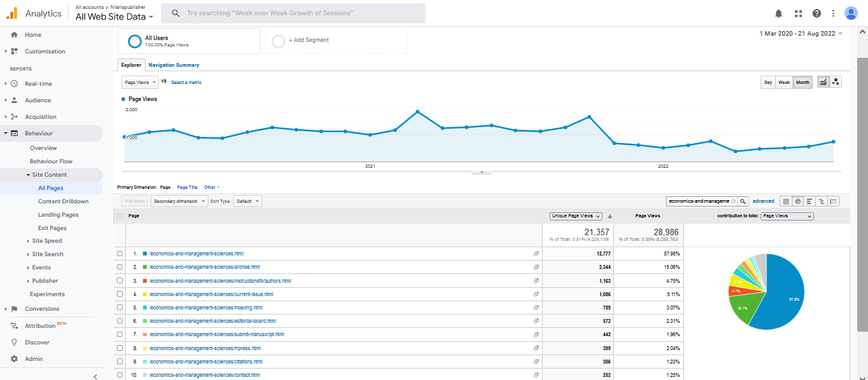Screen dimensions: 868x380
Task: Click the help question mark icon
Action: point(817,13)
